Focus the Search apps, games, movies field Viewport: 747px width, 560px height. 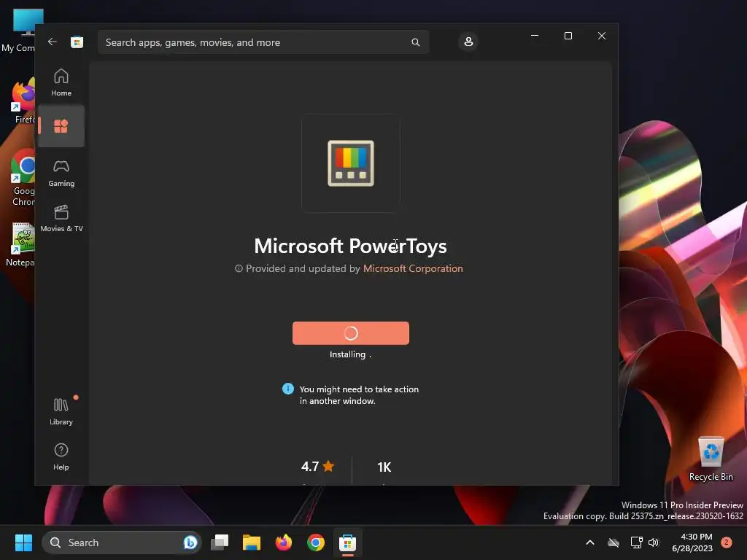pos(263,42)
